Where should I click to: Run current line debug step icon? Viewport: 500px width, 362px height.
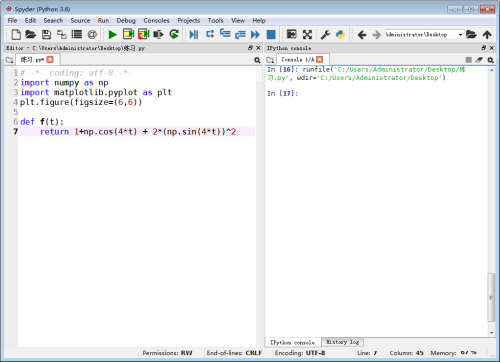(x=210, y=34)
